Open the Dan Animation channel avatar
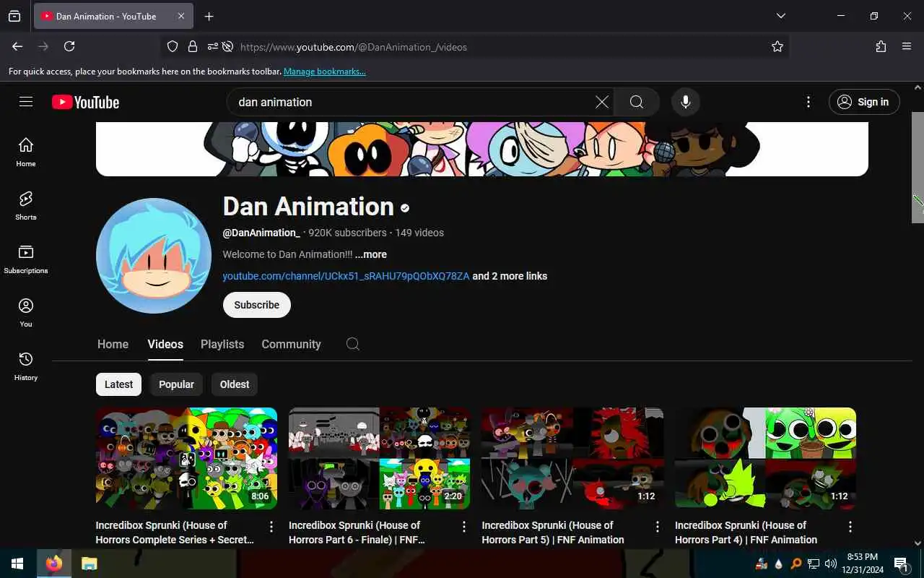The width and height of the screenshot is (924, 578). [154, 256]
